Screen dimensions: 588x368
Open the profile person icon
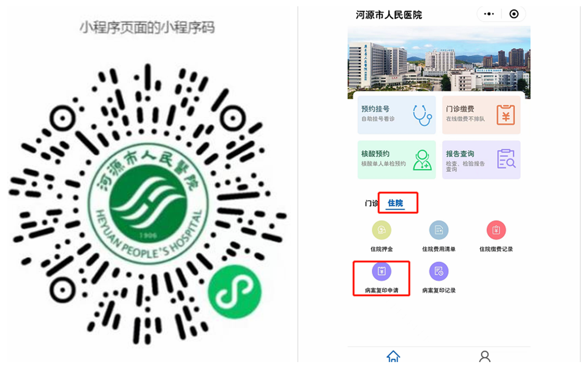[x=485, y=356]
